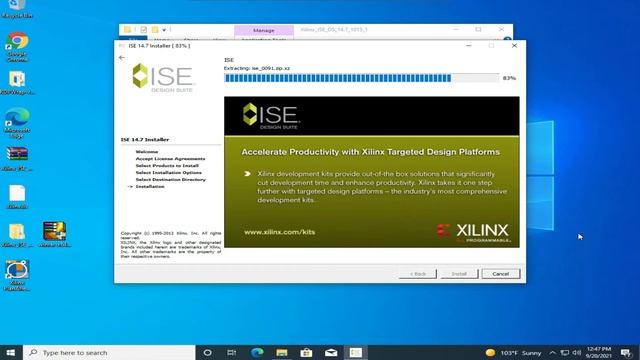The image size is (640, 360).
Task: Minimize the ISE 14.7 Installer window
Action: (469, 46)
